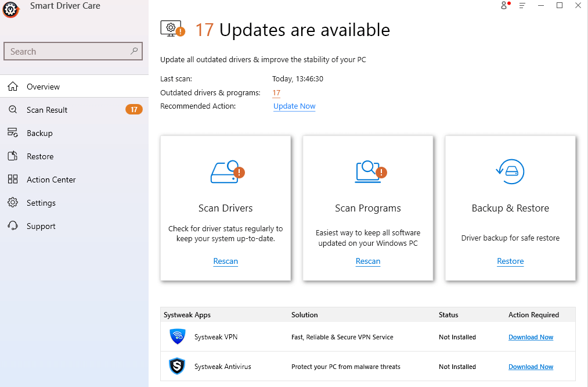Click the Scan Programs card title
This screenshot has width=588, height=387.
pyautogui.click(x=368, y=208)
